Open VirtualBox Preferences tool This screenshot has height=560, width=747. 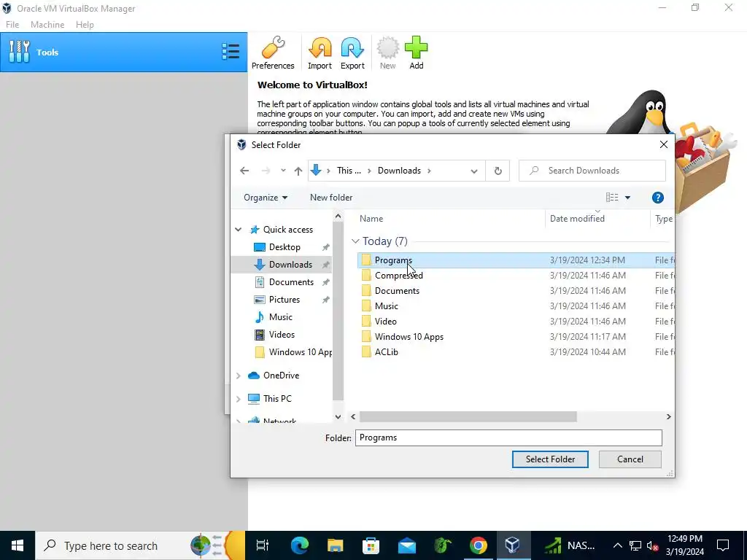pos(273,52)
